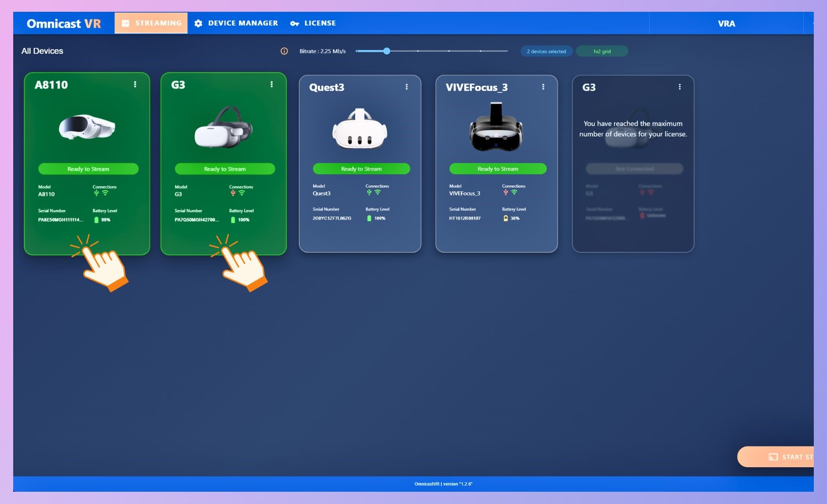Screen dimensions: 827x504
Task: Open the Quest3 card options menu
Action: 406,87
